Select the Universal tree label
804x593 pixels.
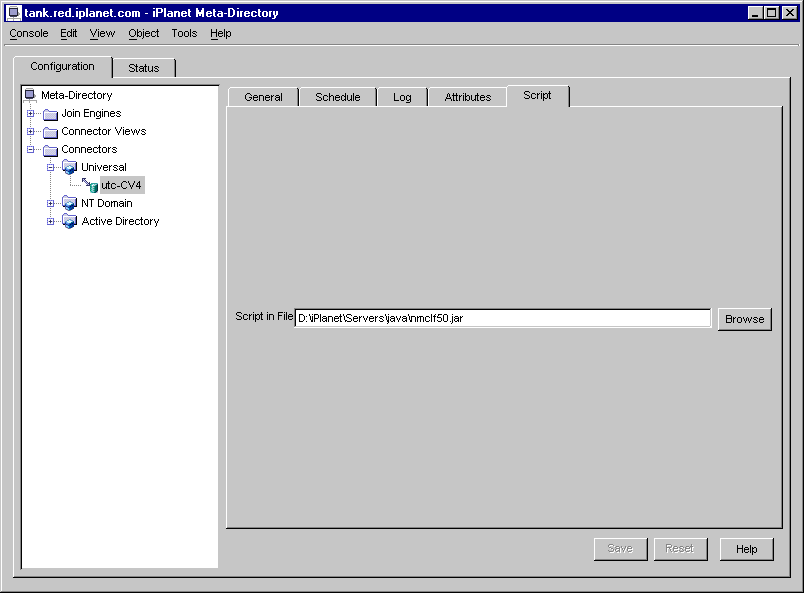(x=104, y=167)
